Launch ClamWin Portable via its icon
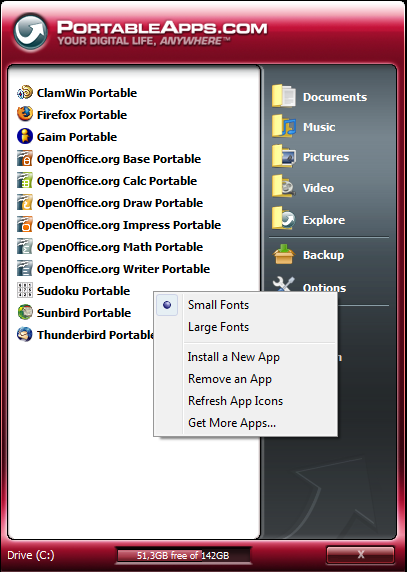This screenshot has width=407, height=572. pos(25,93)
